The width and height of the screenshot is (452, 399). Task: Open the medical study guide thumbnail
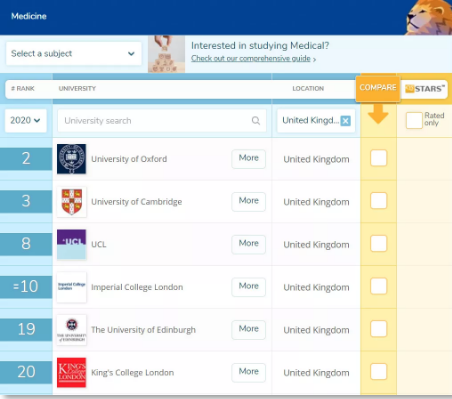(x=166, y=54)
